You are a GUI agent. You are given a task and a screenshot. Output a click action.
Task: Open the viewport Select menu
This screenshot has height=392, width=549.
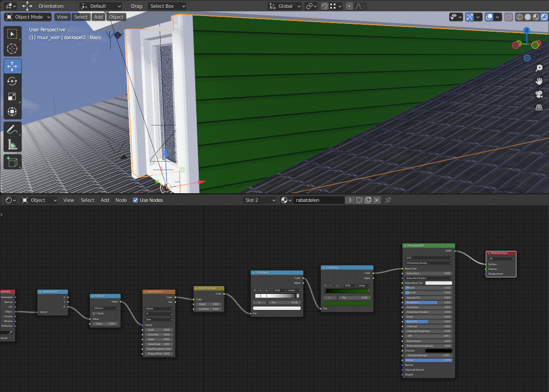81,17
